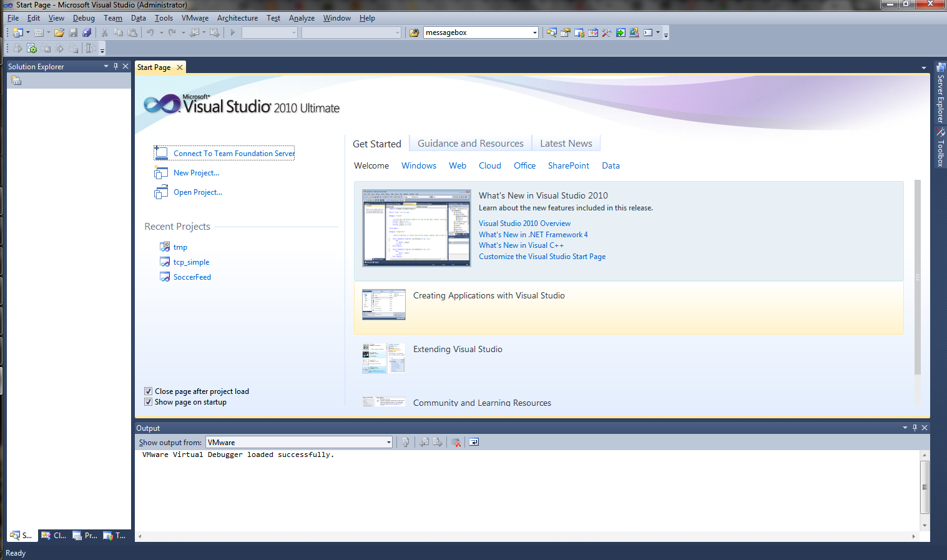This screenshot has height=560, width=947.
Task: Switch to Latest News tab
Action: tap(566, 144)
